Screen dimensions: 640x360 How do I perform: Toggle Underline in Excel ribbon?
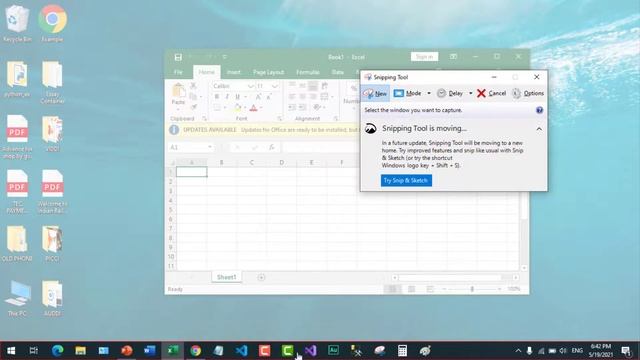point(238,97)
